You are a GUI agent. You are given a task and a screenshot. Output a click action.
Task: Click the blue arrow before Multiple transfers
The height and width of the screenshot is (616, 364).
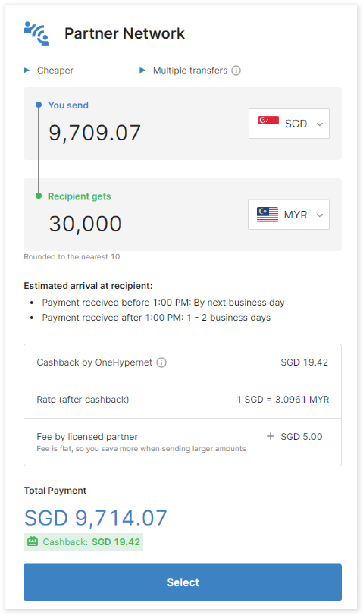142,70
